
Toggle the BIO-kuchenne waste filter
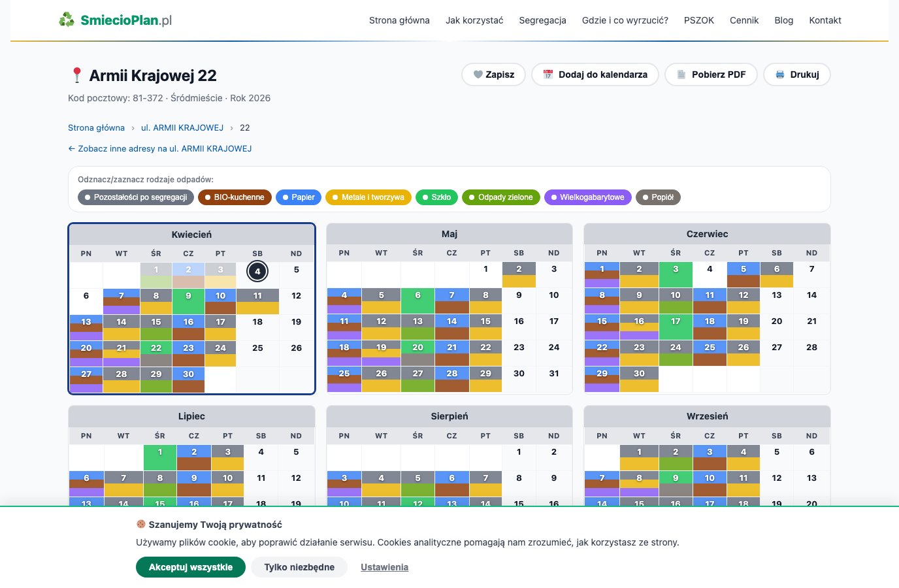pos(235,197)
